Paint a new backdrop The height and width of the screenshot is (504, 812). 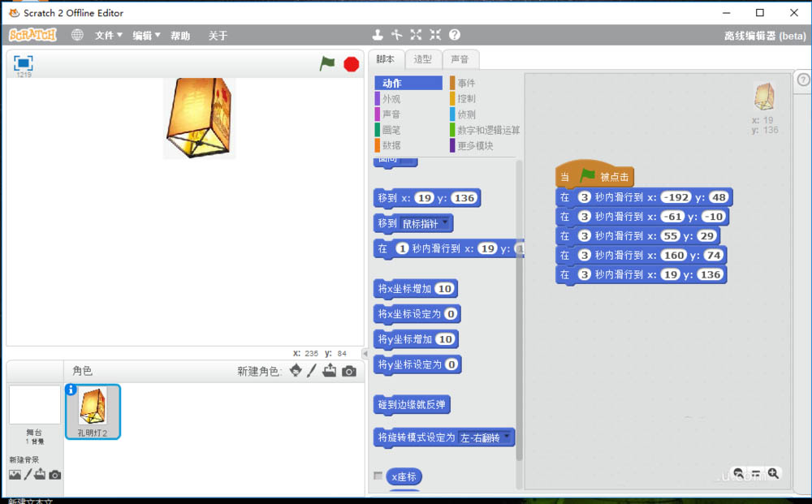(28, 474)
